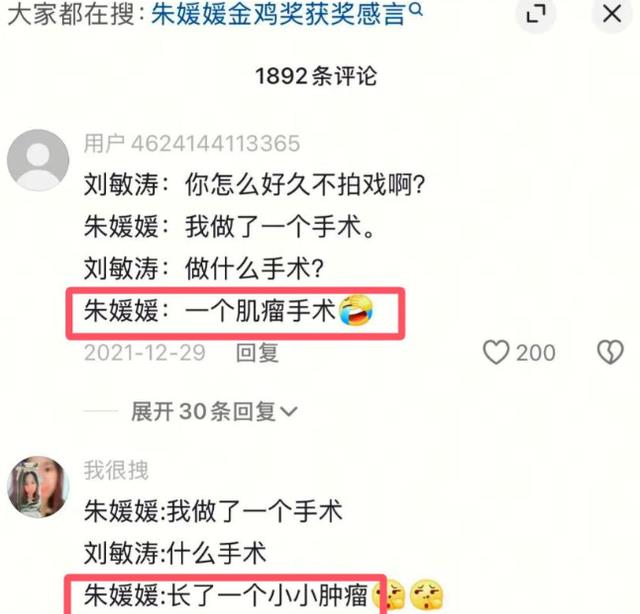Viewport: 640px width, 614px height.
Task: Open the gray default avatar of 用户4624144113365
Action: (x=38, y=160)
